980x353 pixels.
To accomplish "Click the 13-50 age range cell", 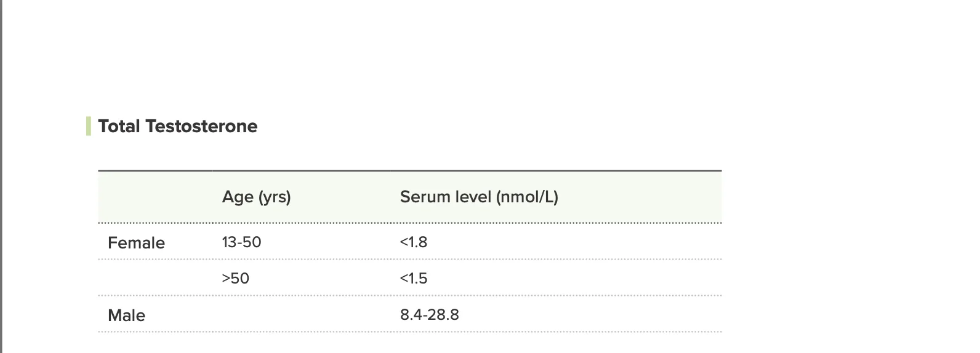I will 241,242.
